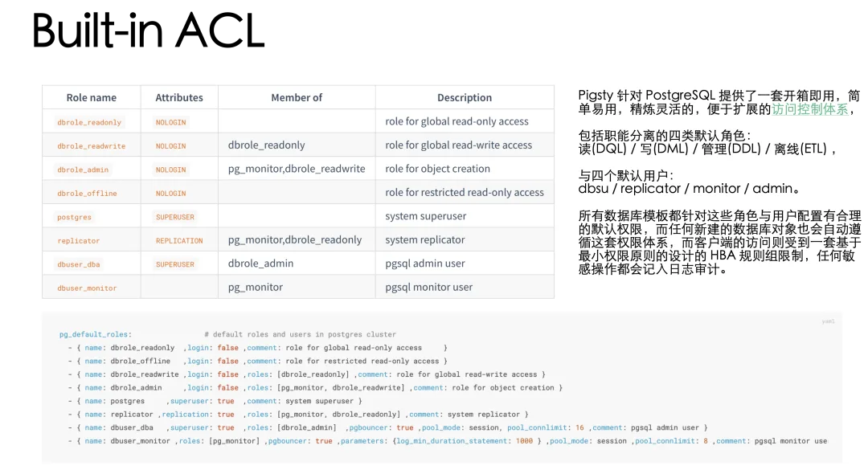Click 'role for restricted read-only access' table description
This screenshot has height=470, width=868.
click(x=465, y=192)
